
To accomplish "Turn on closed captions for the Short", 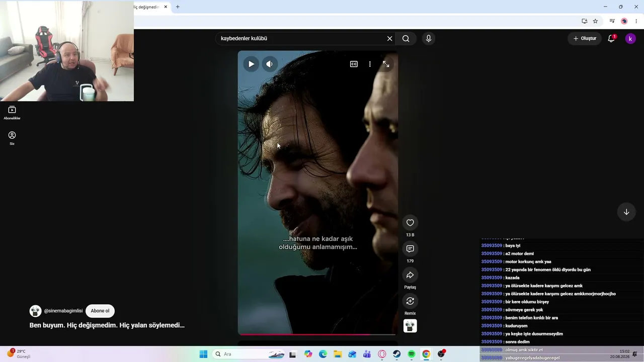I will point(354,64).
